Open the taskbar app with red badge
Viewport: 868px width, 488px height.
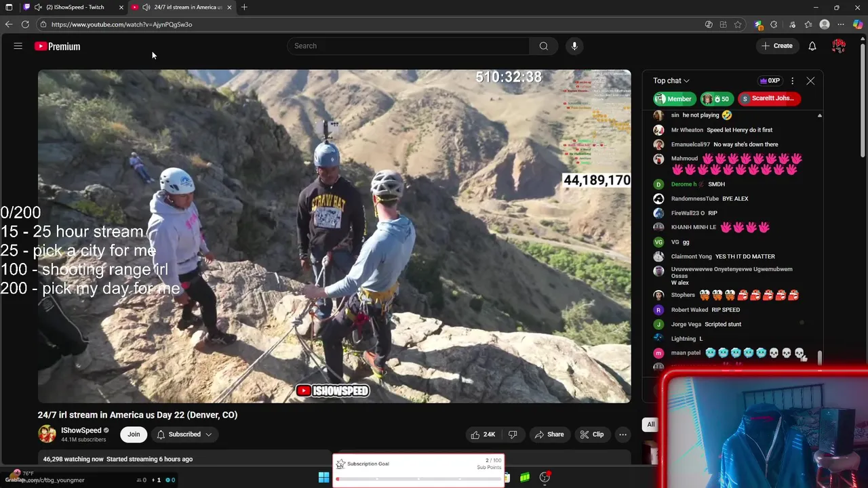545,478
